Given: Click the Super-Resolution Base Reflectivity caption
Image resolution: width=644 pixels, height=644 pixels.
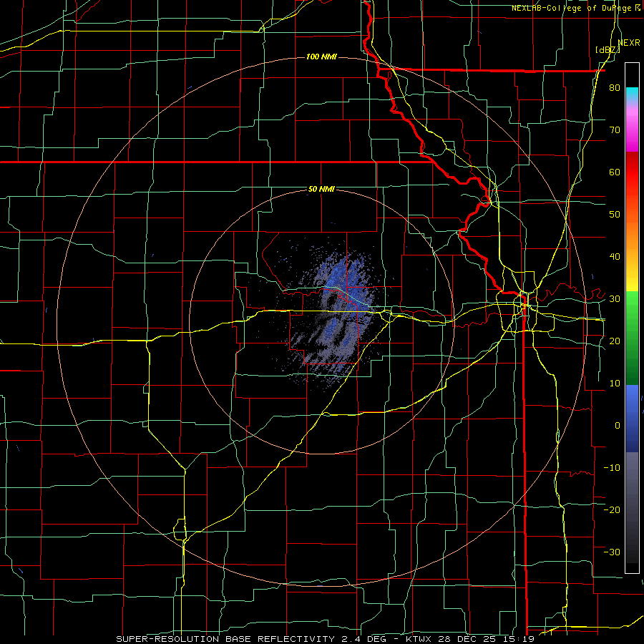Looking at the screenshot, I should [325, 639].
